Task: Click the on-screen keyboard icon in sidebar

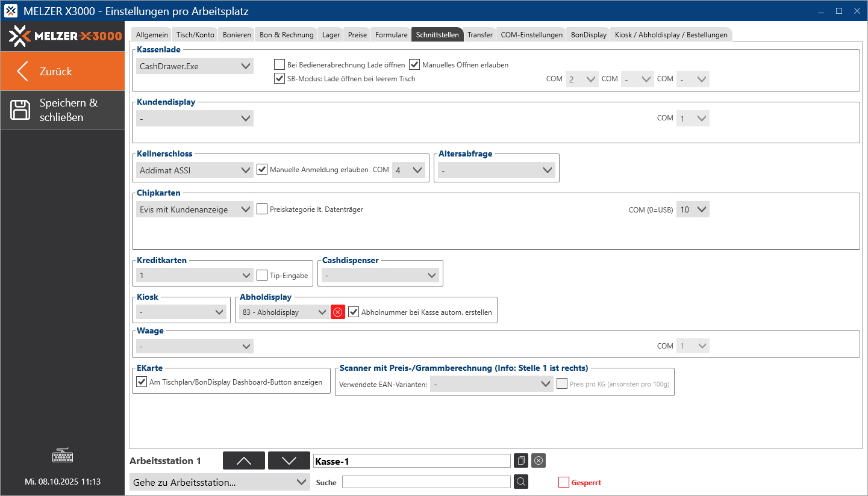Action: coord(63,456)
